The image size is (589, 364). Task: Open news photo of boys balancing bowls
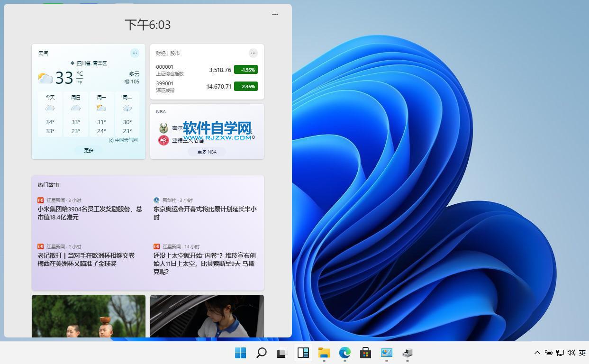point(89,316)
